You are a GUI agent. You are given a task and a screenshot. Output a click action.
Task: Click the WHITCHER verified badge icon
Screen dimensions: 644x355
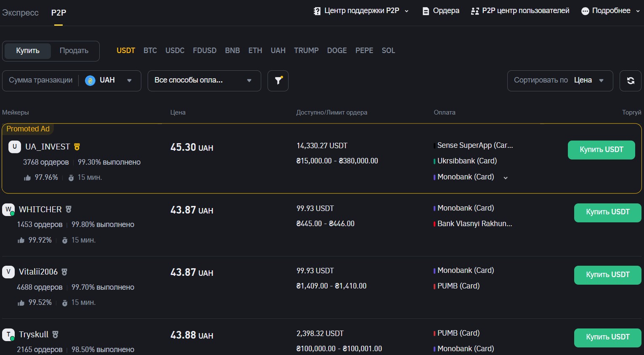point(69,209)
